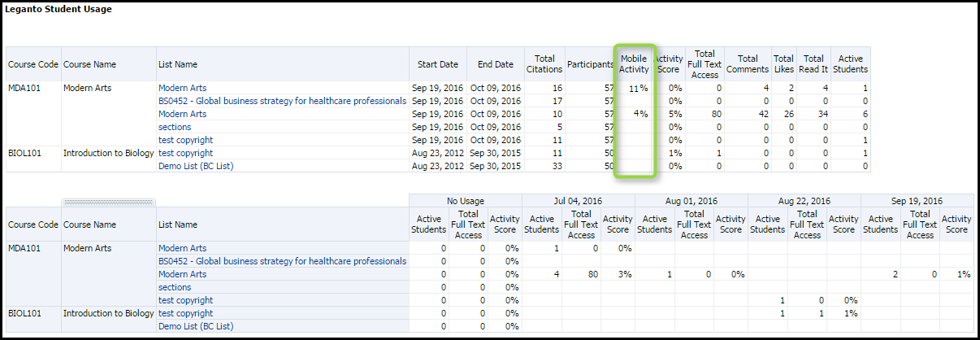Screen dimensions: 980x340
Task: Click the Mobile Activity column header
Action: [x=634, y=64]
